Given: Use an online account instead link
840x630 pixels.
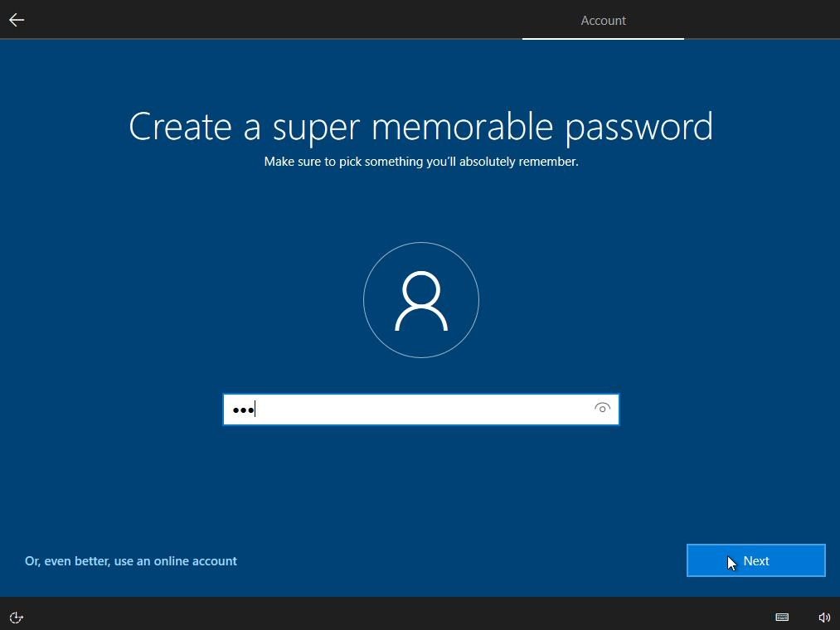Looking at the screenshot, I should coord(131,561).
